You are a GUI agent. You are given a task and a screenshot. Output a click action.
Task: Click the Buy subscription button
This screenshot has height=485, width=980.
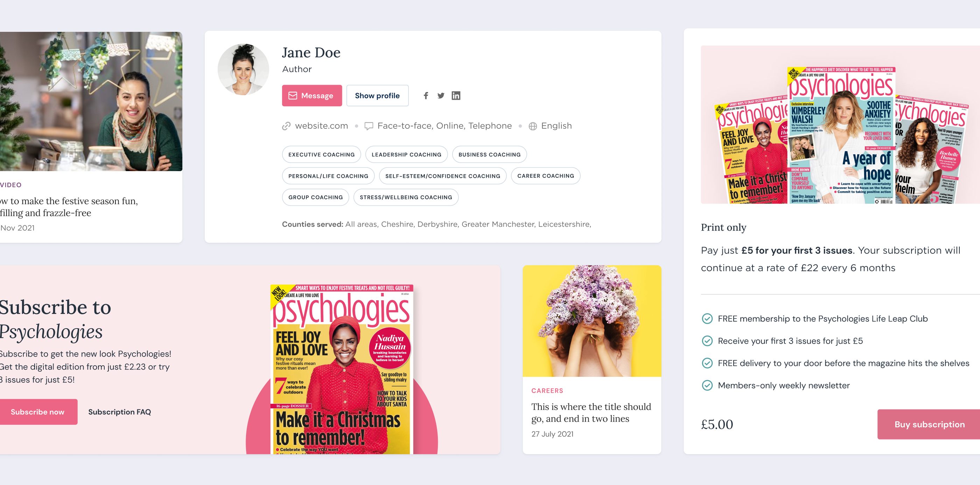(929, 424)
